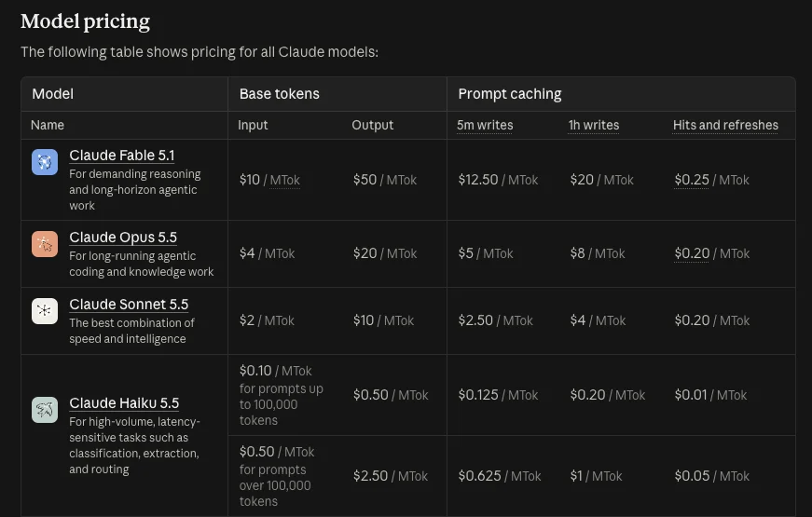This screenshot has height=517, width=812.
Task: Click the 'Prompt caching' group header
Action: (510, 94)
